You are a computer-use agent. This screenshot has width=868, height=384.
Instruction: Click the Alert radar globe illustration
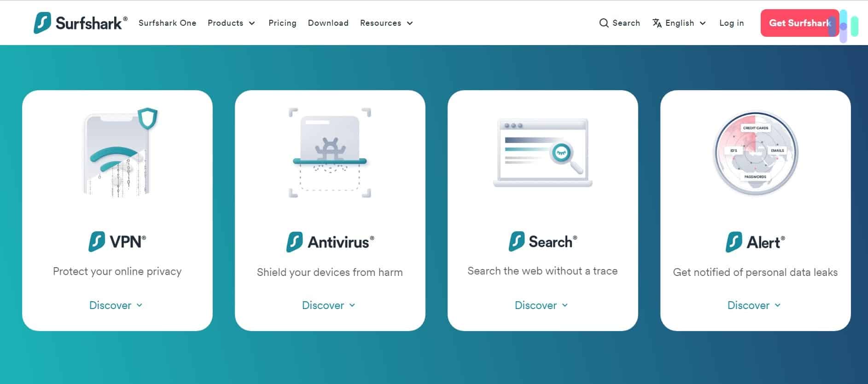tap(755, 153)
